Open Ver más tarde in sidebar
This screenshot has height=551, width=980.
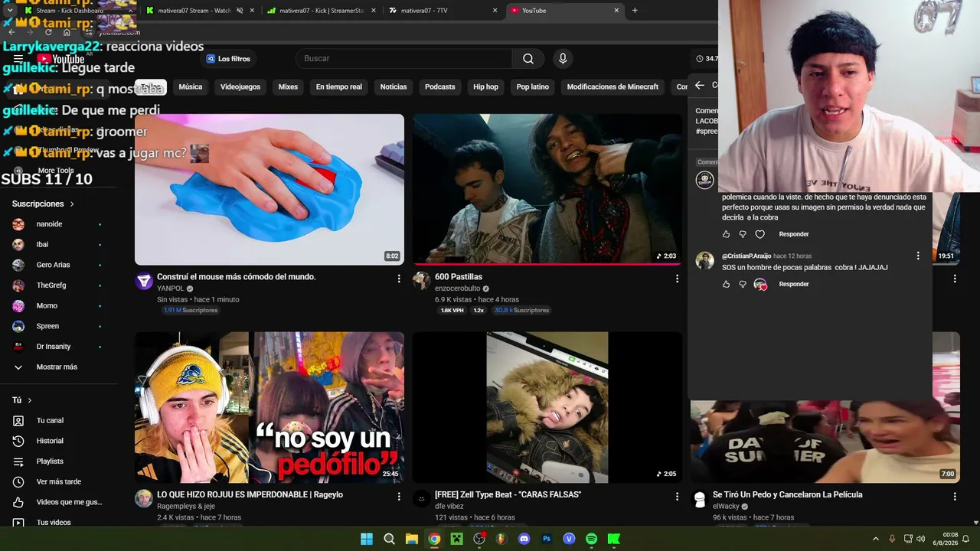tap(60, 482)
